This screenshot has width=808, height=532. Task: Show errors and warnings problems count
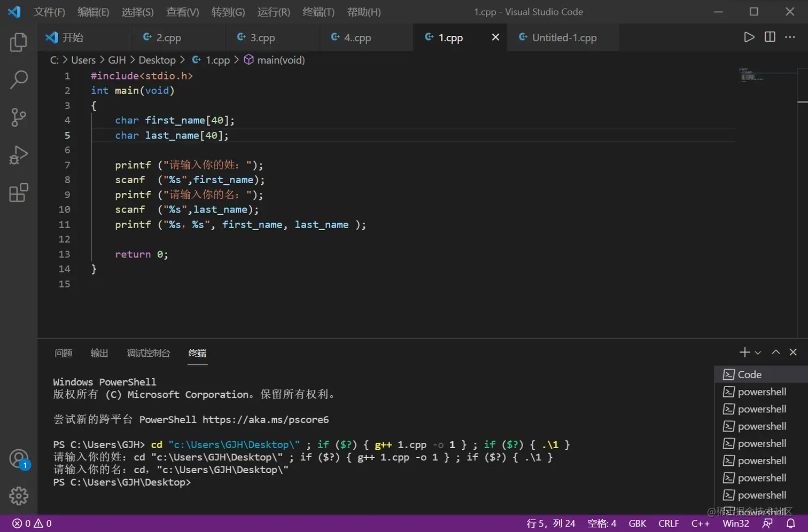(x=32, y=523)
